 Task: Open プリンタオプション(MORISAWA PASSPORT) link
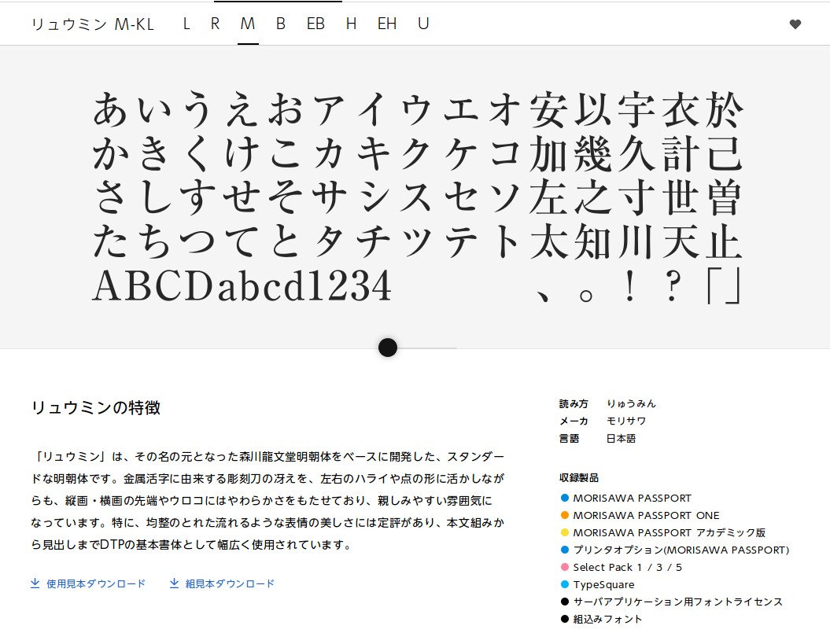(681, 550)
